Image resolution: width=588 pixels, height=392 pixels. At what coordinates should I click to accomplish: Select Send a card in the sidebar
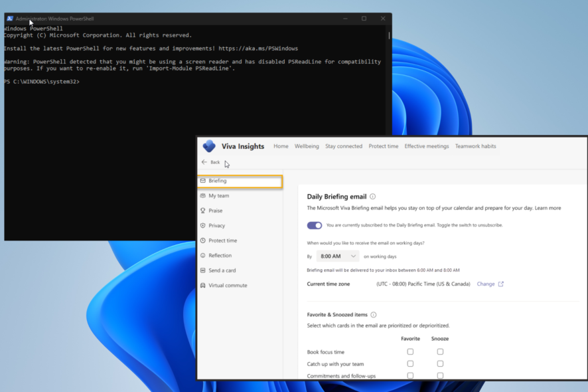(x=240, y=270)
